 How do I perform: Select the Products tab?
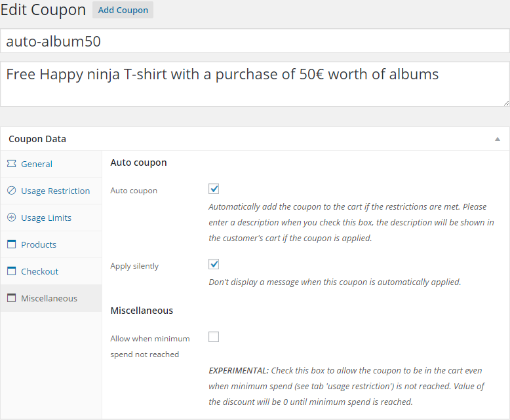click(x=39, y=244)
